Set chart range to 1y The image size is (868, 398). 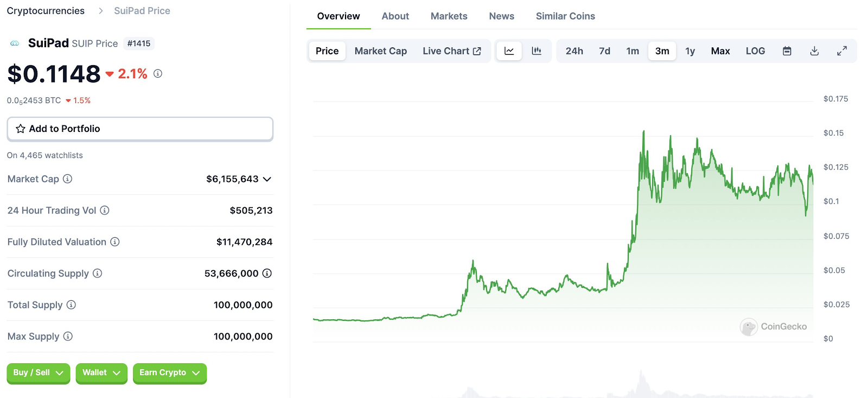tap(690, 51)
